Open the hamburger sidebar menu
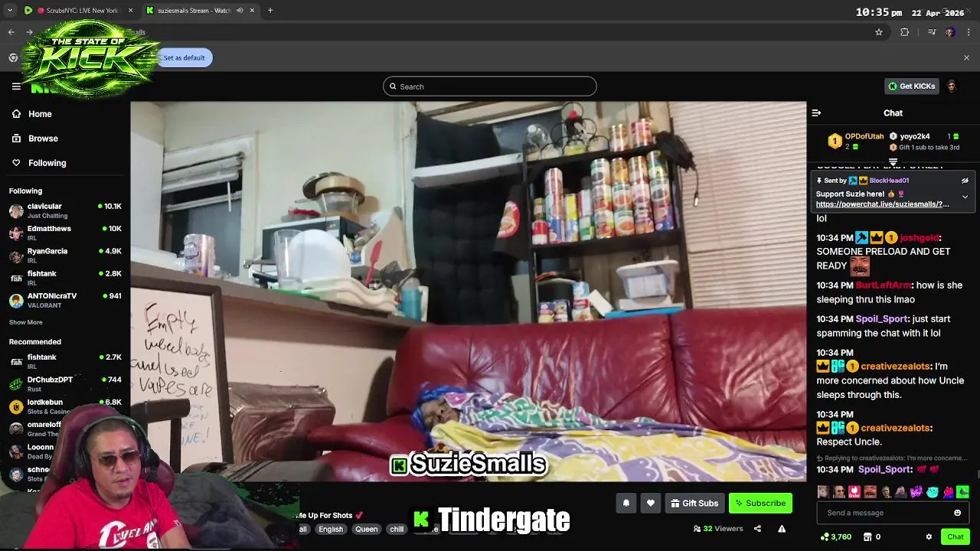 pos(16,86)
